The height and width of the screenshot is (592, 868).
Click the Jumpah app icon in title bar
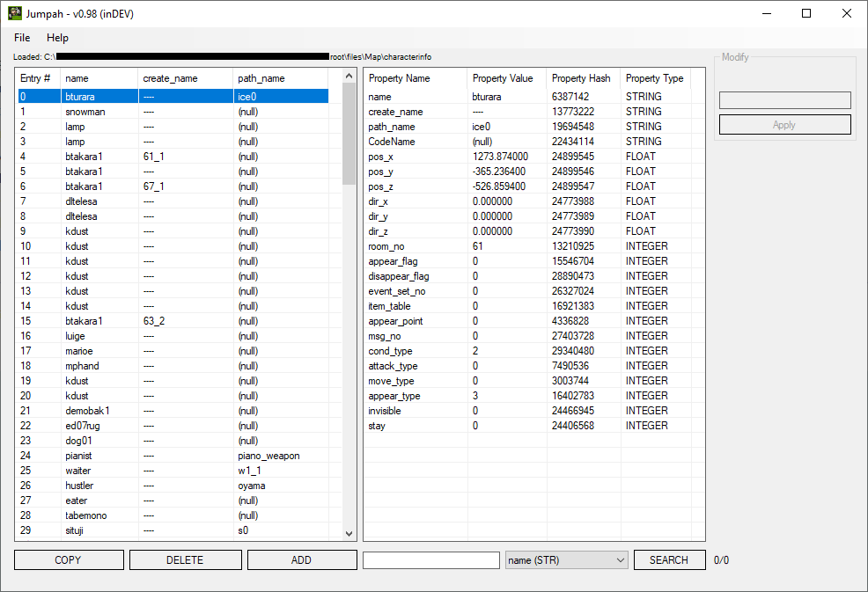coord(15,13)
